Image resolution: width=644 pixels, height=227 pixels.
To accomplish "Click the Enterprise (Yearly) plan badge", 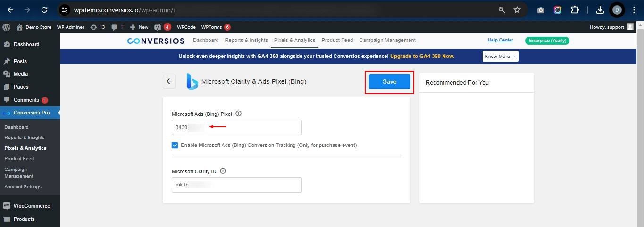I will click(x=547, y=41).
